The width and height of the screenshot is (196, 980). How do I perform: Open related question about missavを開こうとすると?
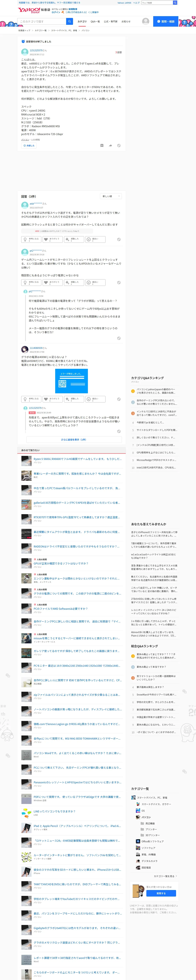(x=76, y=638)
